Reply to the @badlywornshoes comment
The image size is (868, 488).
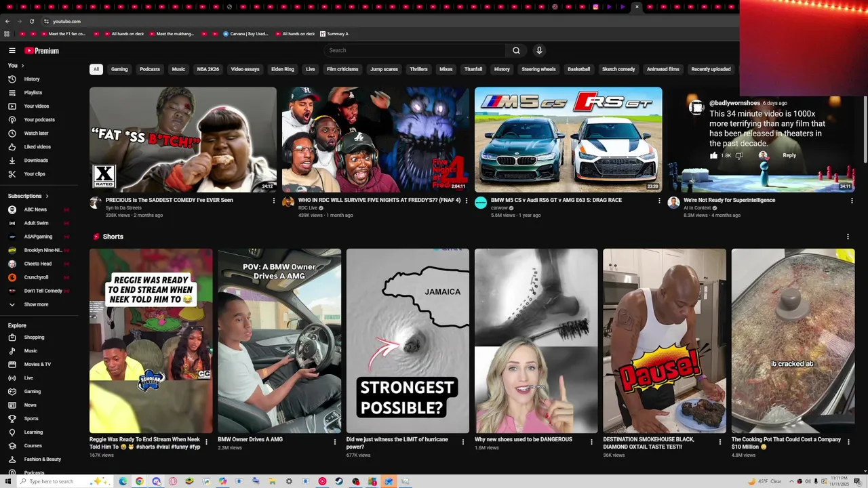pos(789,155)
